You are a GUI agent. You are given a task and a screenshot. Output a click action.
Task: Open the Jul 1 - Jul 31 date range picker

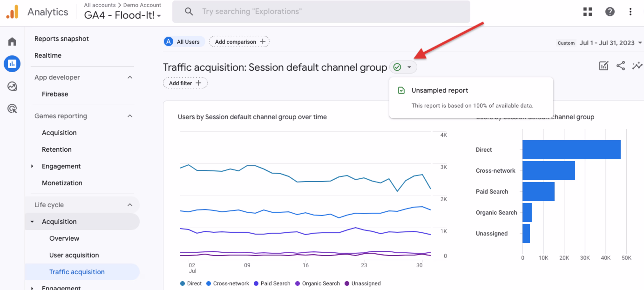coord(609,43)
